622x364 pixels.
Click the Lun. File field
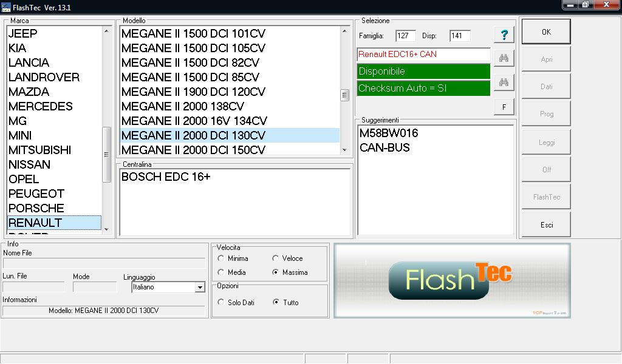click(34, 287)
